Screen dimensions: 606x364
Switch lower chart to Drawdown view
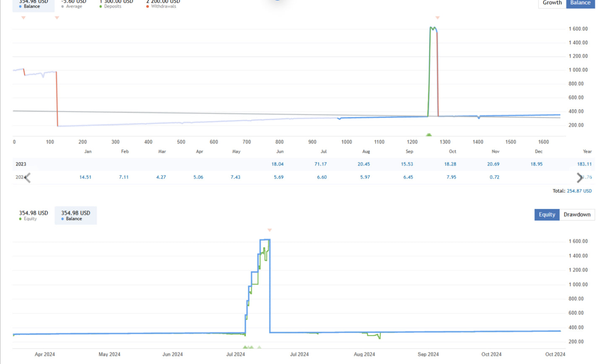577,214
